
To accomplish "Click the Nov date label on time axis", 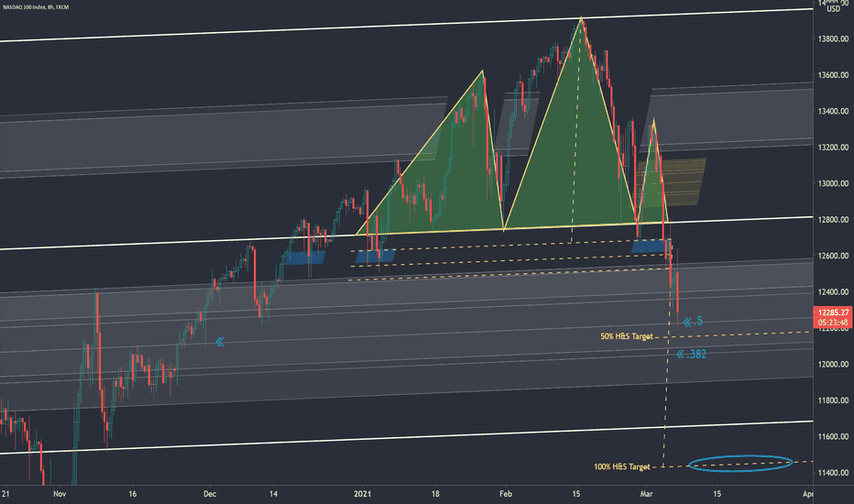I will 60,494.
